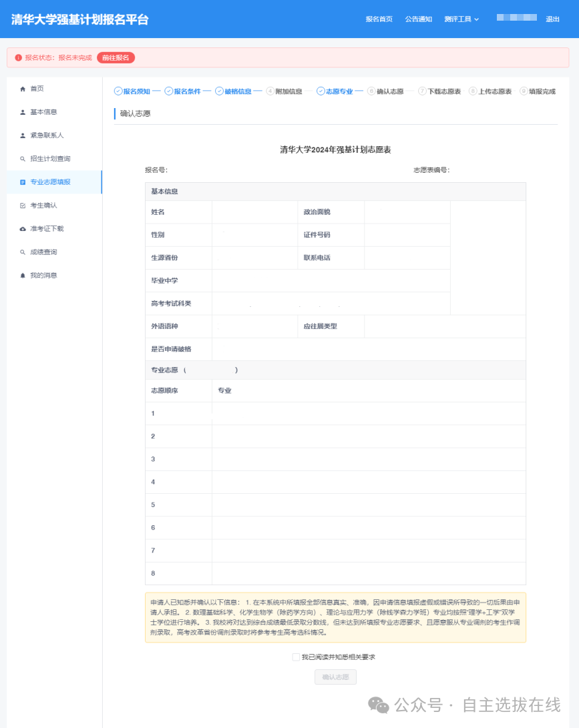Expand the 测评工具 dropdown menu

[462, 19]
